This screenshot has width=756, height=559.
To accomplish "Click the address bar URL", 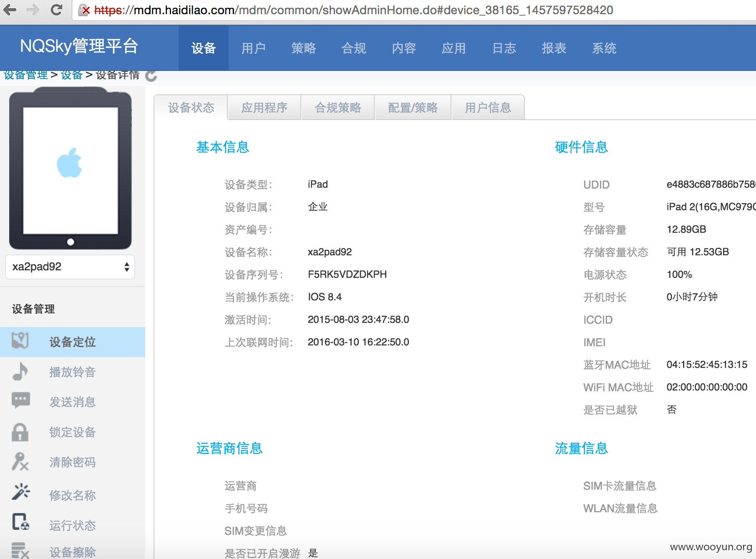I will tap(353, 10).
